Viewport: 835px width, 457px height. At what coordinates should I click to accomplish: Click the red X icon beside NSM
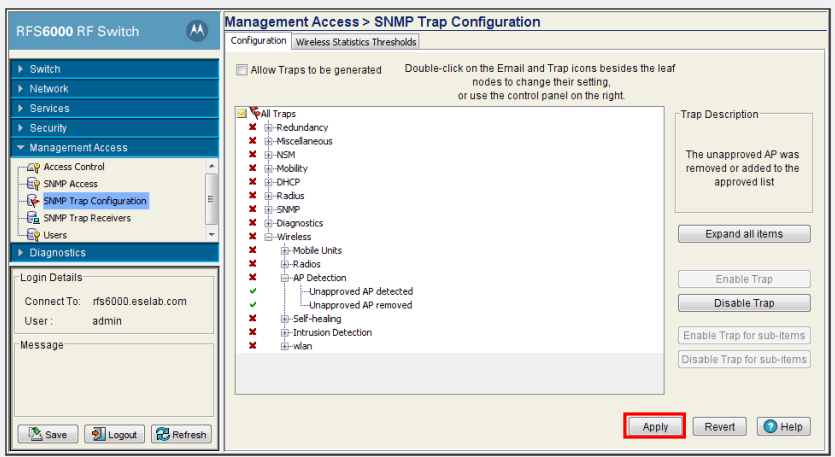coord(253,154)
